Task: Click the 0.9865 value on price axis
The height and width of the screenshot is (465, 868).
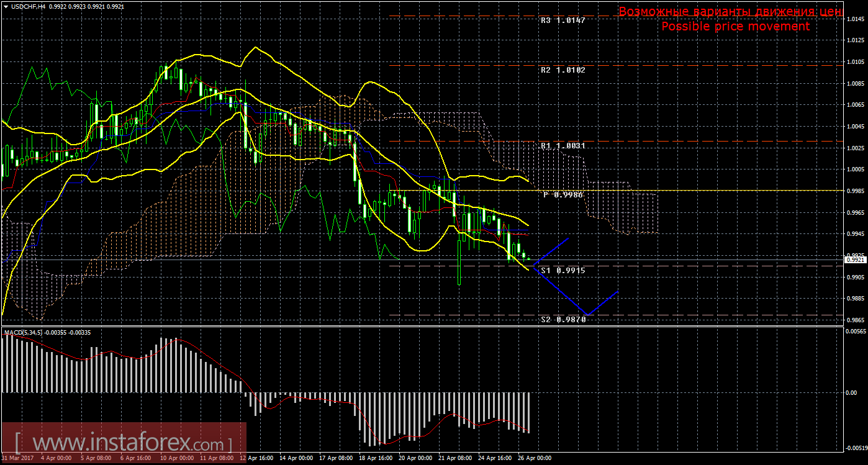Action: (856, 320)
